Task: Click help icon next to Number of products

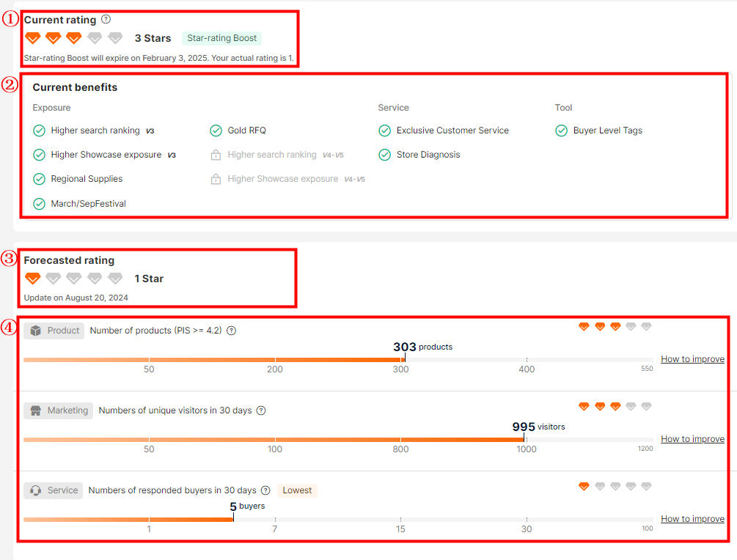Action: click(231, 331)
